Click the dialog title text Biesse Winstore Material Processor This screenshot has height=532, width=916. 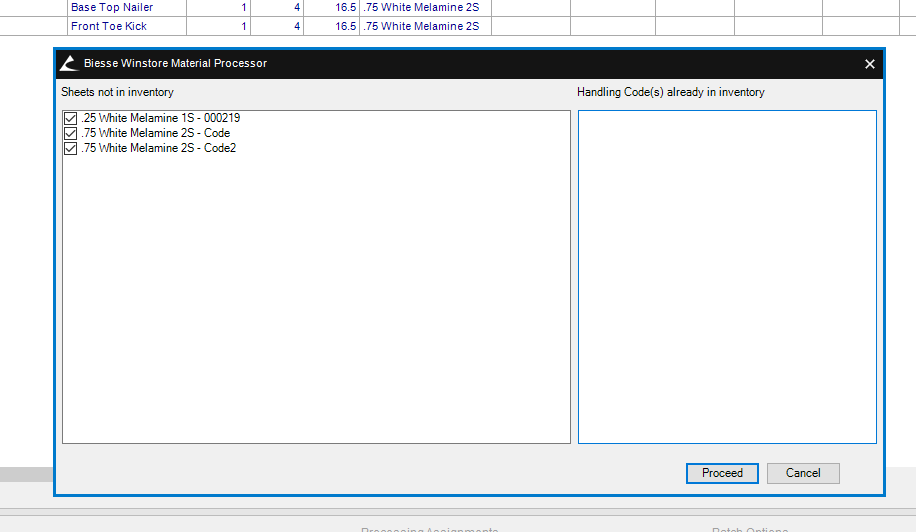click(x=175, y=64)
